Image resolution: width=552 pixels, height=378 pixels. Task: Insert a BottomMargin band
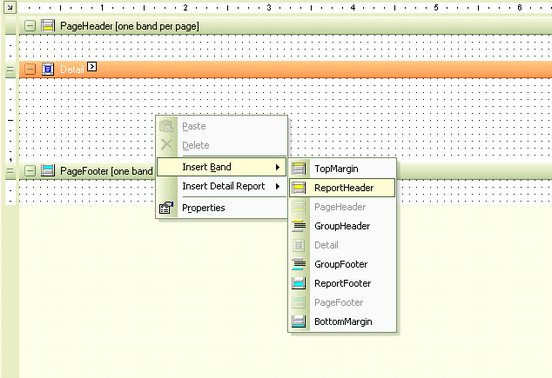342,321
